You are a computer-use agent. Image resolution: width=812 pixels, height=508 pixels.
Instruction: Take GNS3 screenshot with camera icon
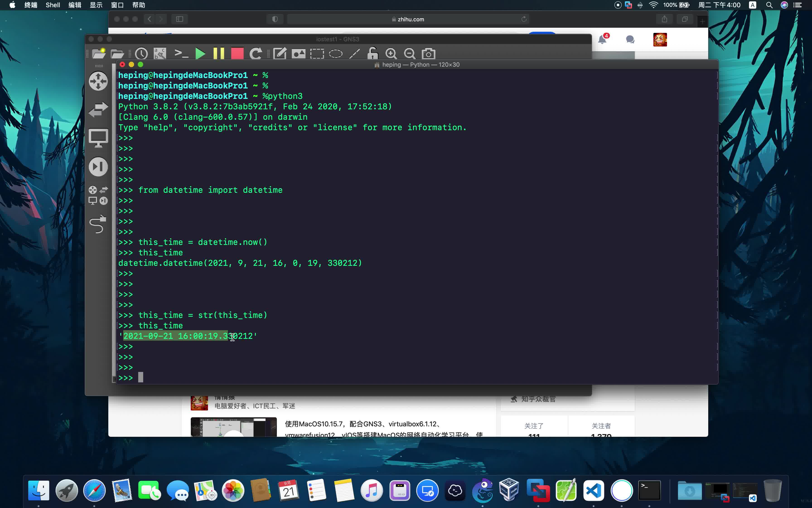tap(428, 54)
